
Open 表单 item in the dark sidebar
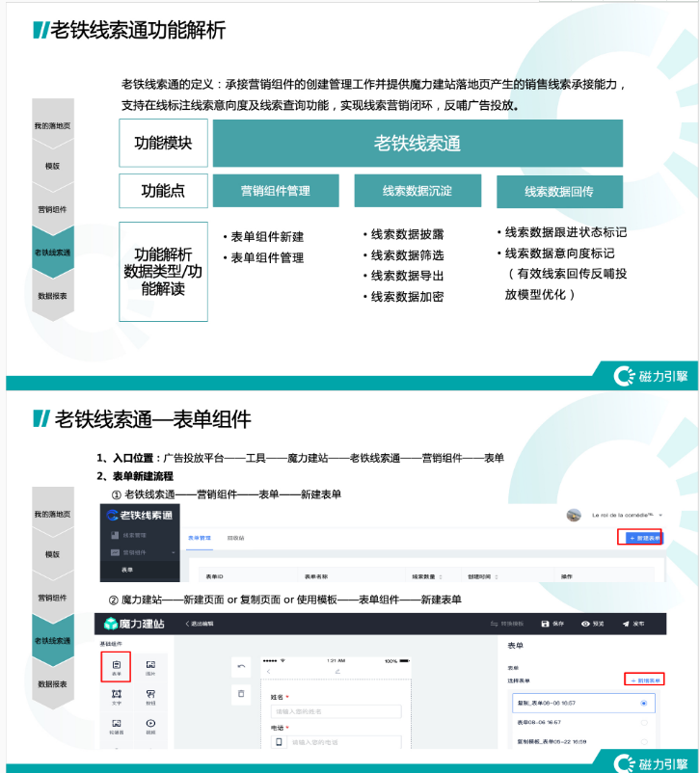[127, 570]
